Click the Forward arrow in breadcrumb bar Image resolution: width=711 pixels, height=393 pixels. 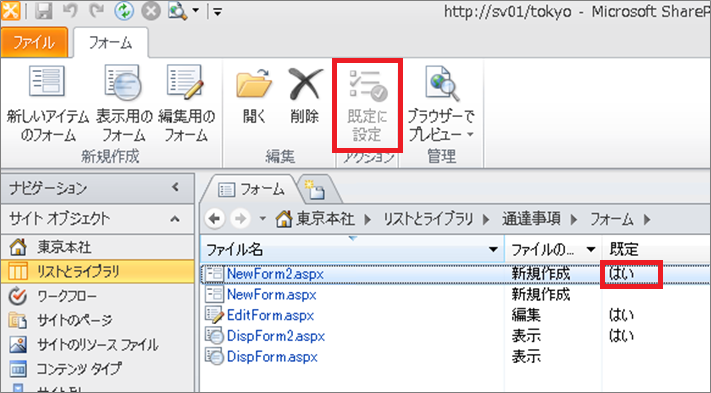[x=240, y=219]
